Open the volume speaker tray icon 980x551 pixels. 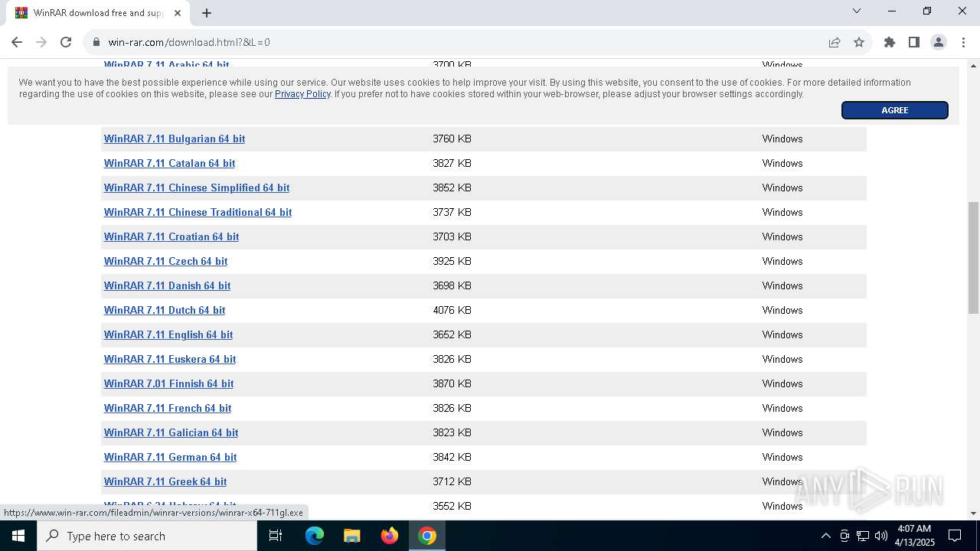coord(881,536)
